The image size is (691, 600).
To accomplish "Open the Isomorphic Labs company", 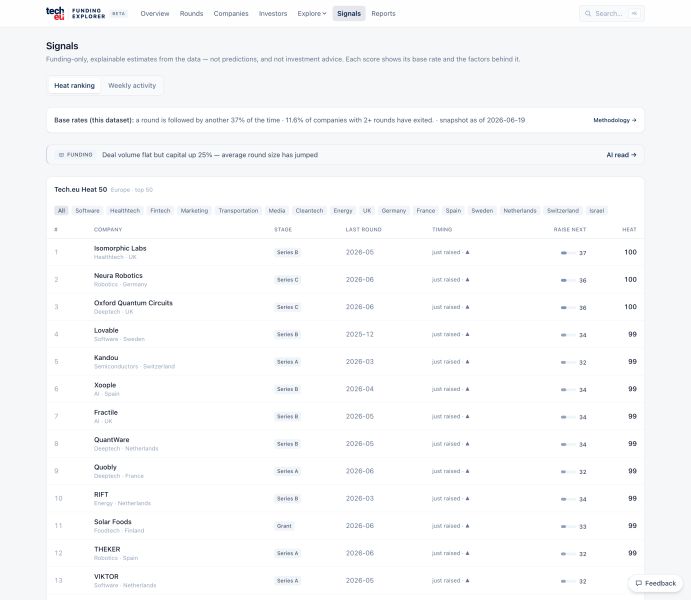I will (120, 248).
